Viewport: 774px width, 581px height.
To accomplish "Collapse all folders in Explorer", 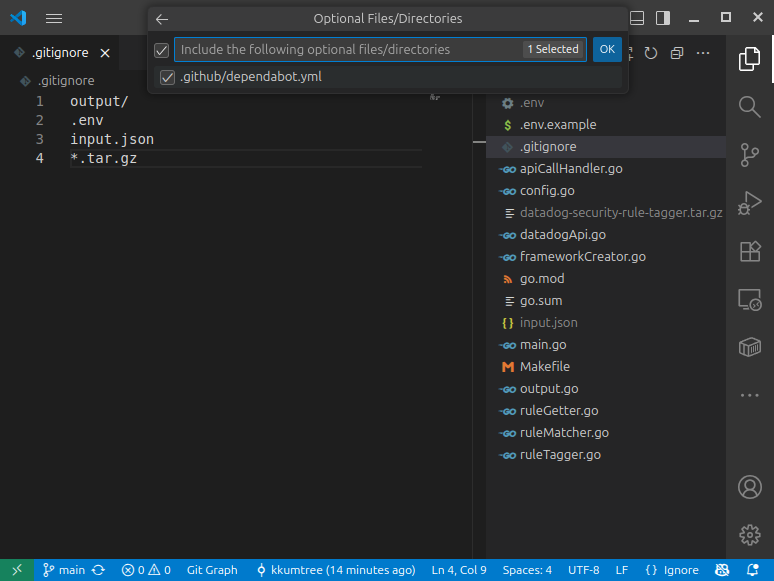I will click(677, 53).
